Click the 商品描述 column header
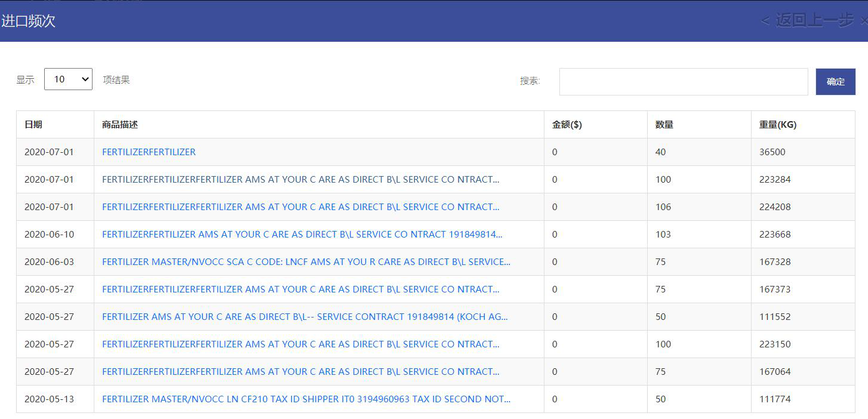Image resolution: width=868 pixels, height=419 pixels. click(x=120, y=125)
